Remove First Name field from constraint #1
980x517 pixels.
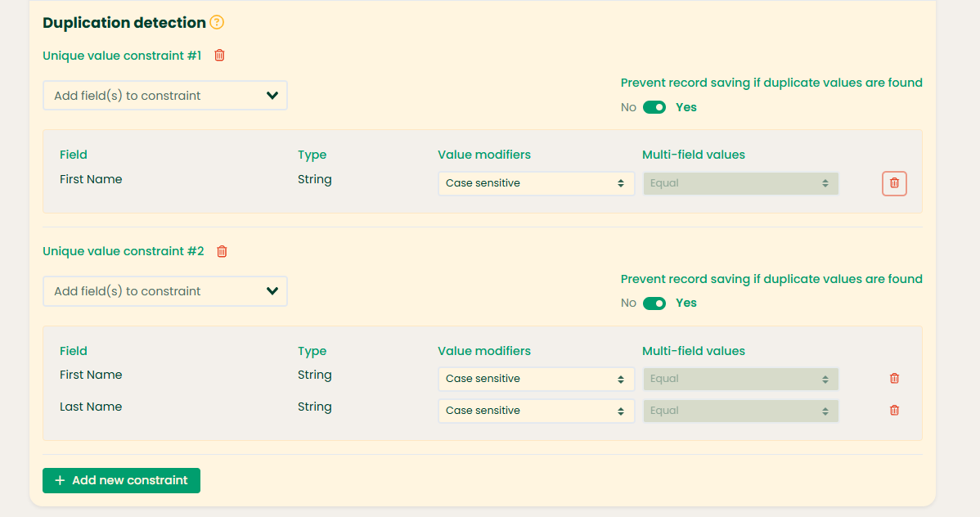pos(894,183)
